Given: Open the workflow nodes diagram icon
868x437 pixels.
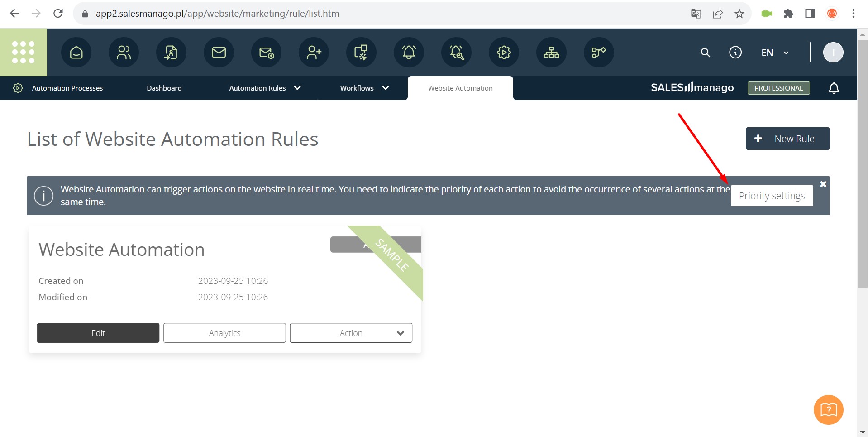Looking at the screenshot, I should (599, 53).
